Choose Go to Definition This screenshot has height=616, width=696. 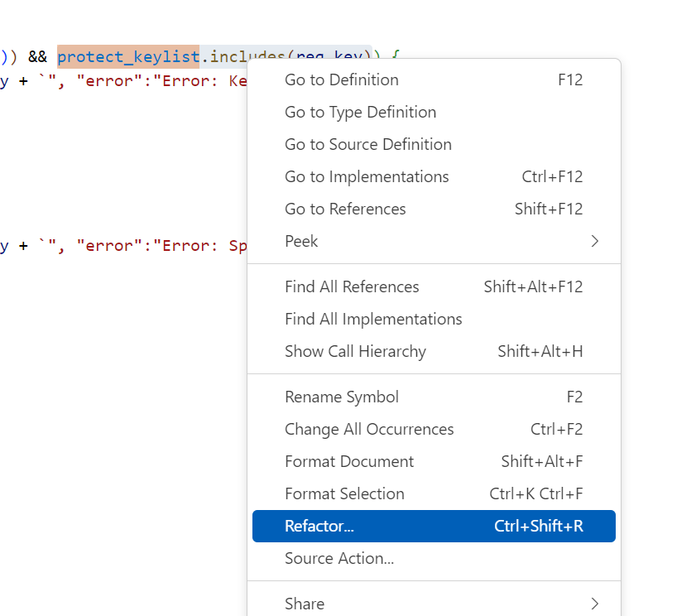point(342,80)
